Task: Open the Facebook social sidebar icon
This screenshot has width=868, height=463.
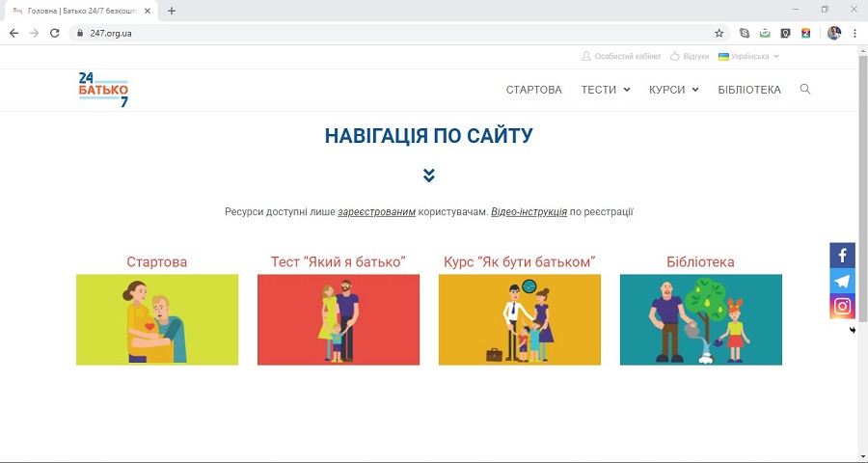Action: coord(842,256)
